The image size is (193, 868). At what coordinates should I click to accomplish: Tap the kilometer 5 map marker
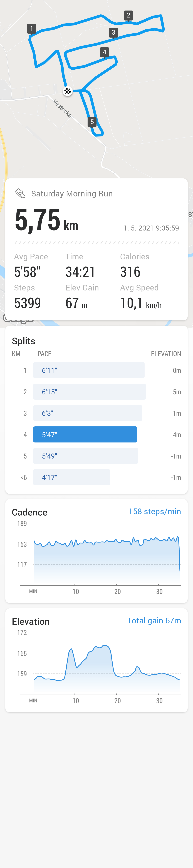point(92,122)
